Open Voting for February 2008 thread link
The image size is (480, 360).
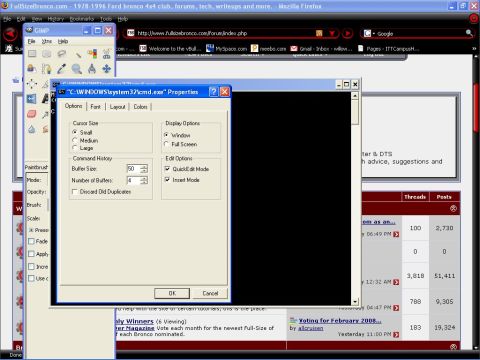point(340,321)
